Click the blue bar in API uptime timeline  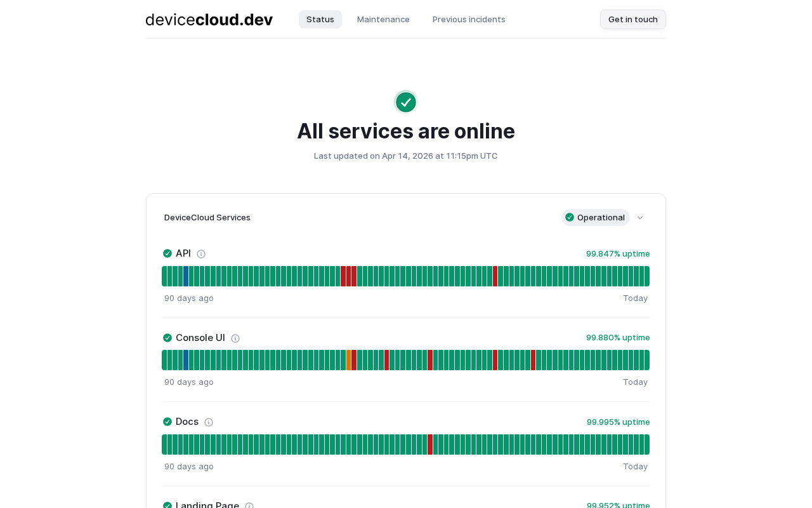point(186,276)
